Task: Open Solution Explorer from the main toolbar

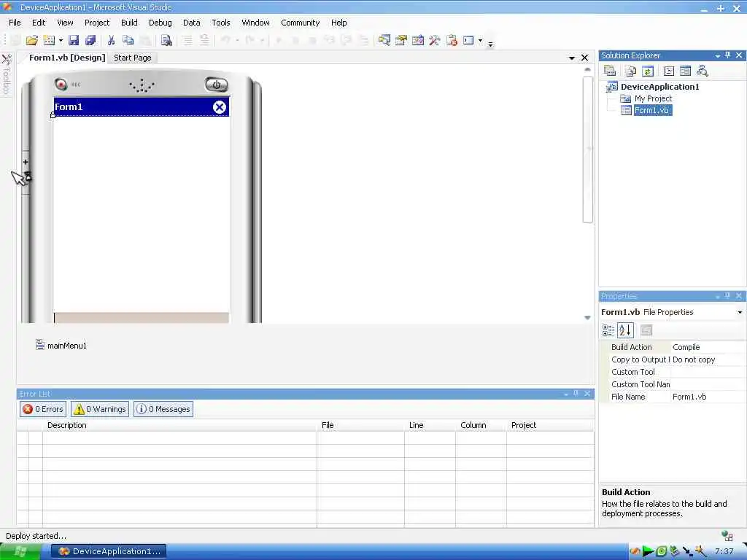Action: coord(384,41)
